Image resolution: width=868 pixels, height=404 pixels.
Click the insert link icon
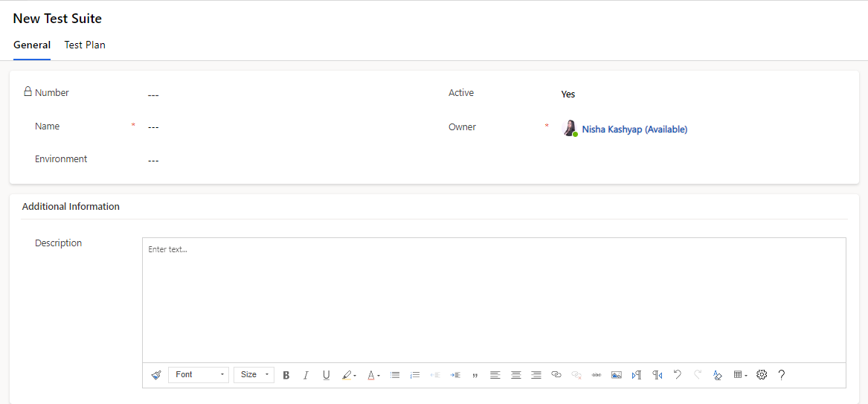coord(556,375)
